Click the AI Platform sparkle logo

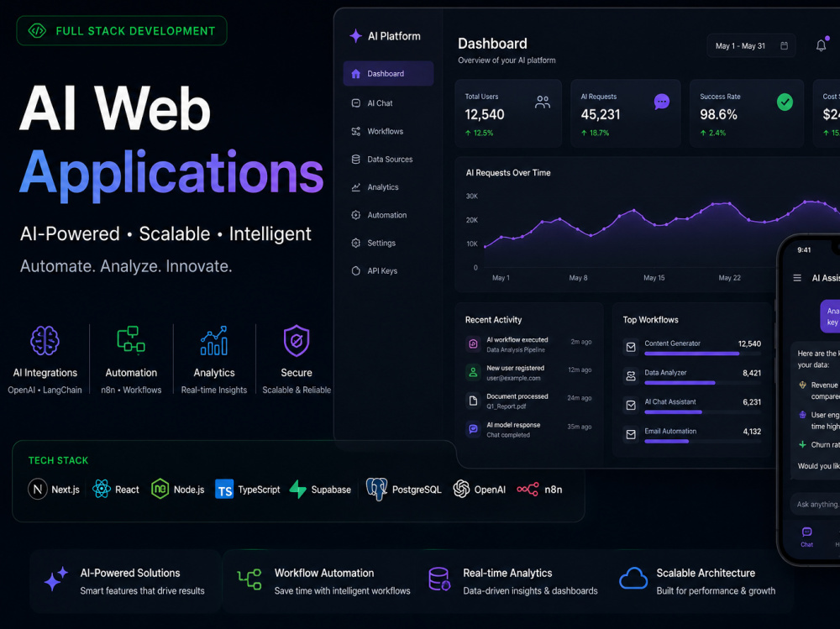(355, 36)
